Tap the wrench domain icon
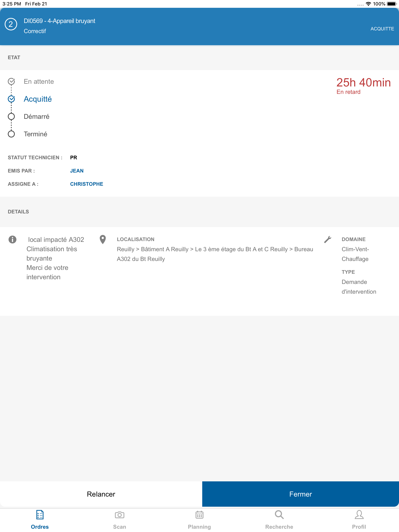This screenshot has height=532, width=399. click(327, 239)
